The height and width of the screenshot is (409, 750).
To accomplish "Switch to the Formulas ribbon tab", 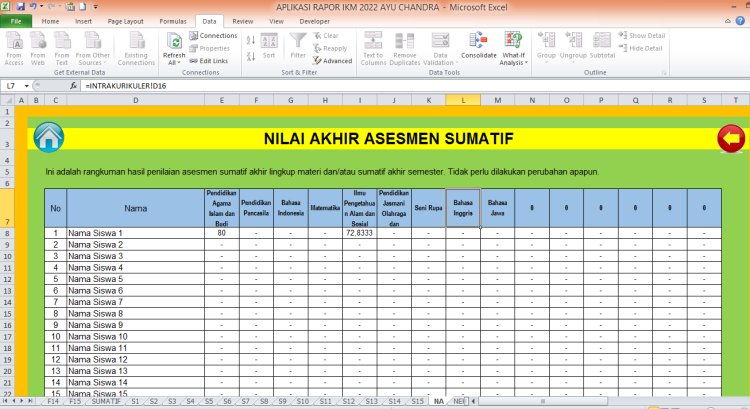I will click(x=172, y=20).
